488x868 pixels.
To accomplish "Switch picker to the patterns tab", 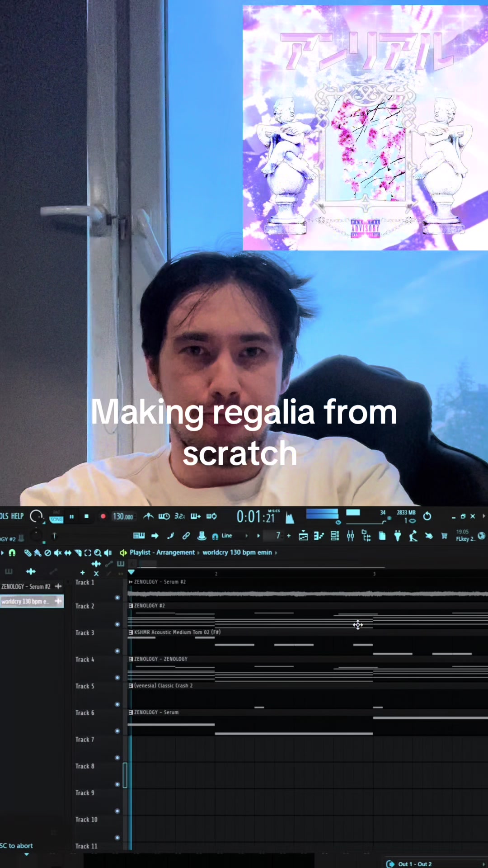I will point(9,571).
